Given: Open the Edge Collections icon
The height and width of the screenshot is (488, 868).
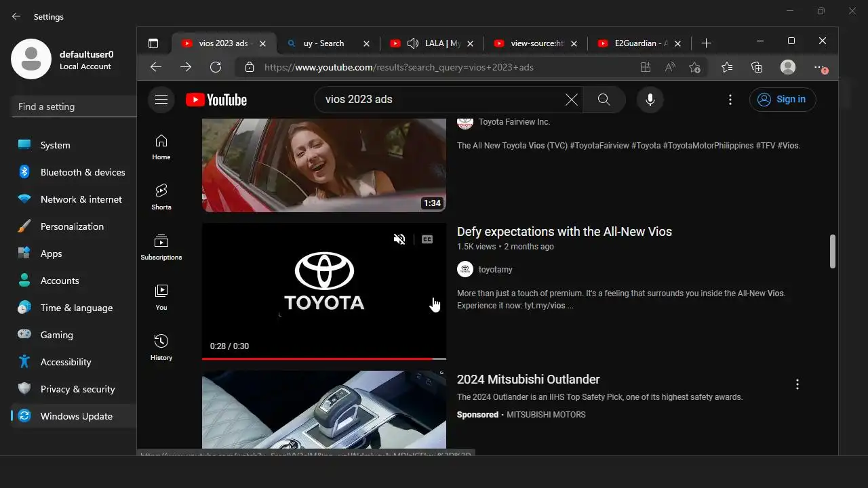Looking at the screenshot, I should point(757,67).
